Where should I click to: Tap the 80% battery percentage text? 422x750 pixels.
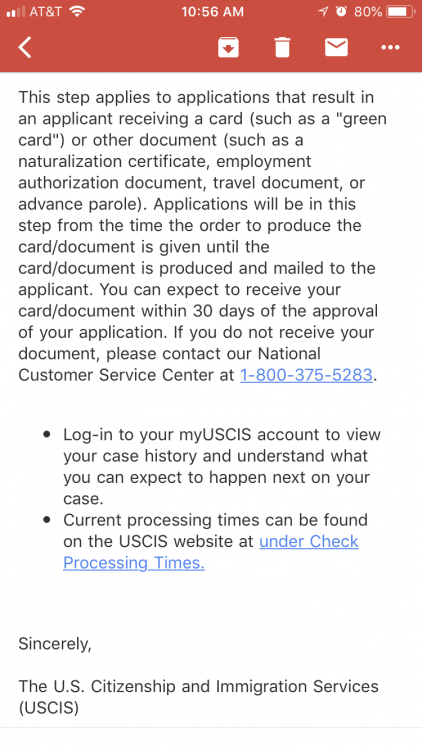click(x=368, y=11)
